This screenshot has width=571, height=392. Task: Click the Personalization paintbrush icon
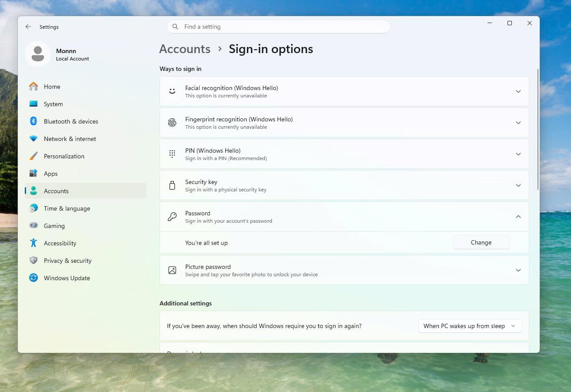click(x=33, y=156)
